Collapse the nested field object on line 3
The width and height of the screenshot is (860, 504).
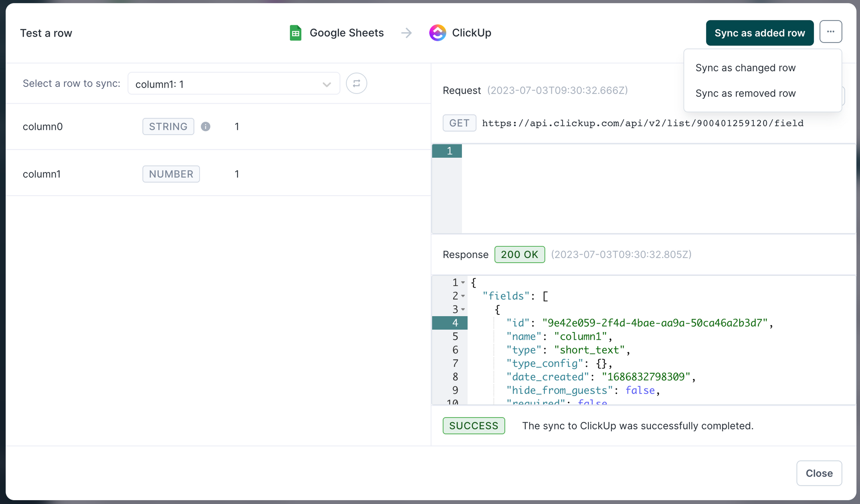click(x=463, y=309)
